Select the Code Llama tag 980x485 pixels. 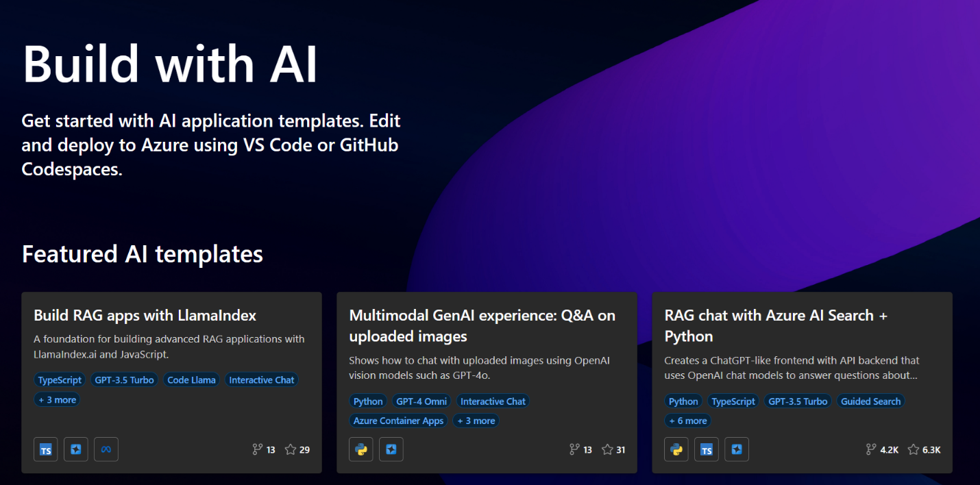point(191,380)
